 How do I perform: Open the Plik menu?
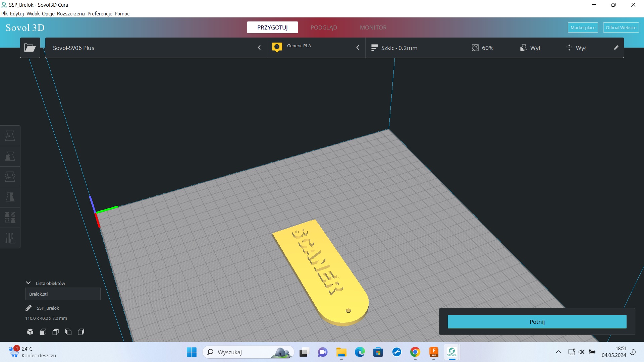point(4,14)
